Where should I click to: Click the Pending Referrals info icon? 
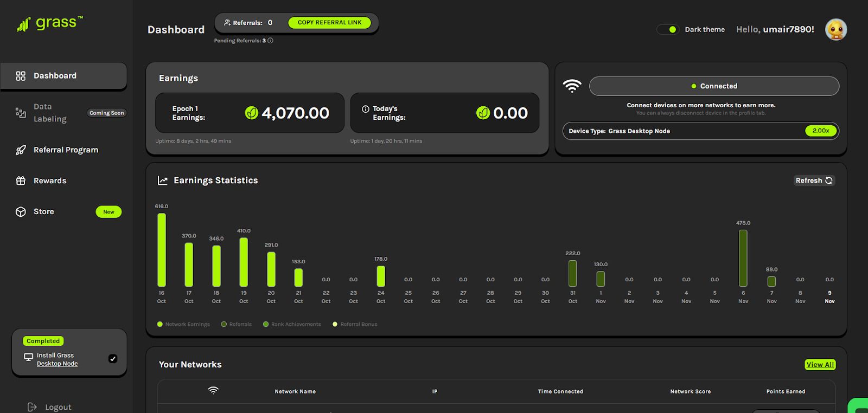click(x=270, y=41)
